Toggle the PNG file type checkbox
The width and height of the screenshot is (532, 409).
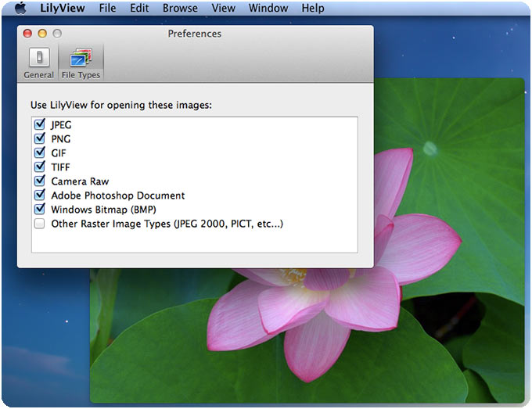(40, 138)
